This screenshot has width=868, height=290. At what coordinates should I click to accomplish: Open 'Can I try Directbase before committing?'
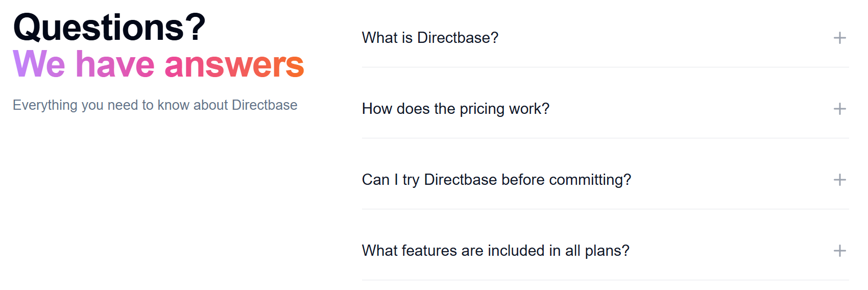496,180
